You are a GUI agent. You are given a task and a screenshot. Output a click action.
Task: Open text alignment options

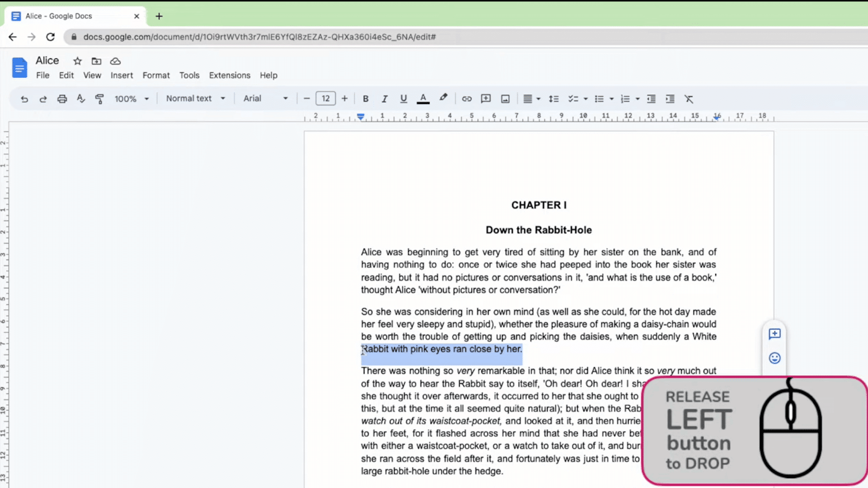(x=531, y=99)
